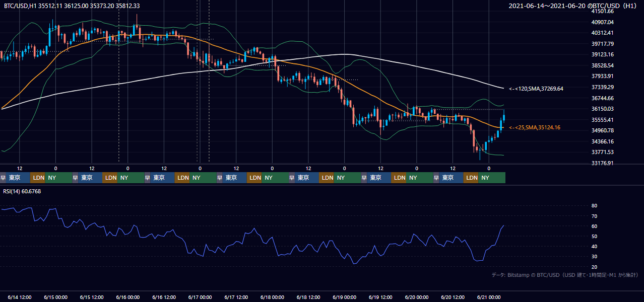Click the 6/16 00:00 date label
The height and width of the screenshot is (302, 644).
click(x=127, y=297)
